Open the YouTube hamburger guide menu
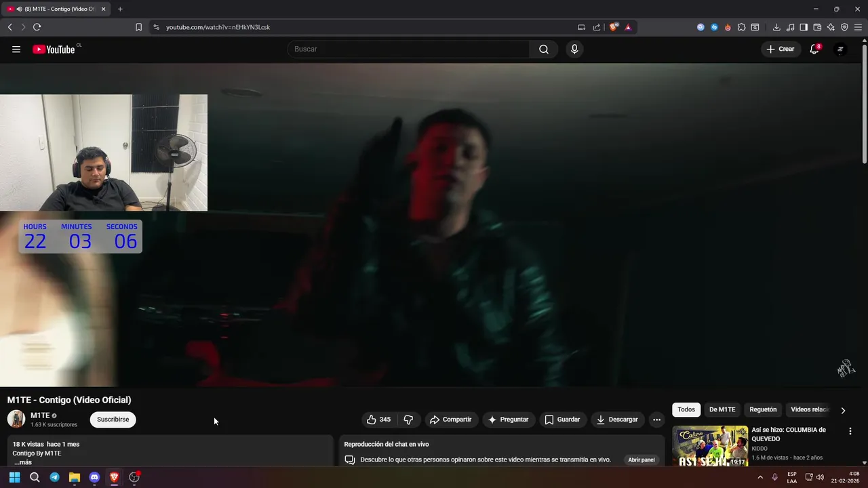 pos(16,49)
